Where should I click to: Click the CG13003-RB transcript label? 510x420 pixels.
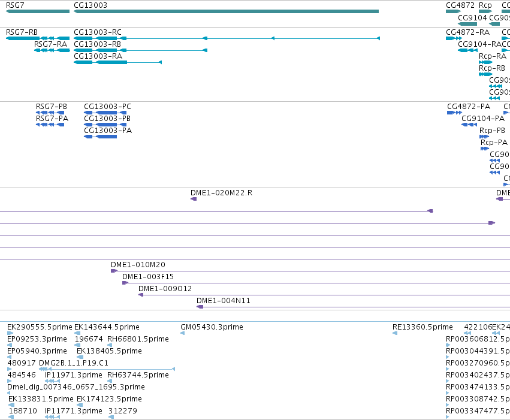[97, 44]
